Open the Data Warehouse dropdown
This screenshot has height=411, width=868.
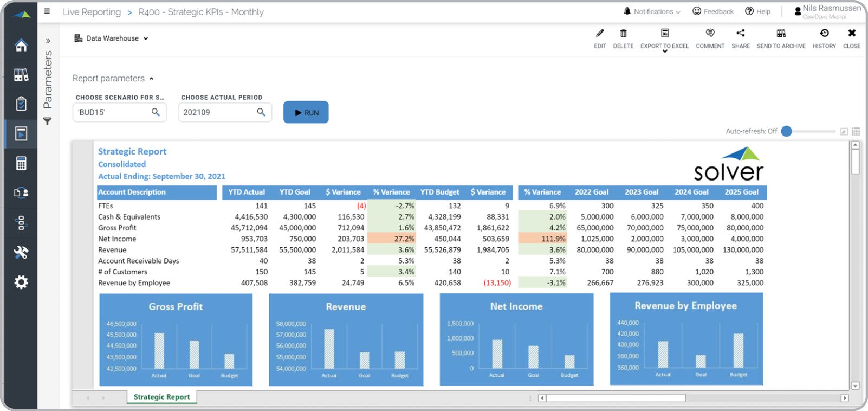tap(112, 38)
